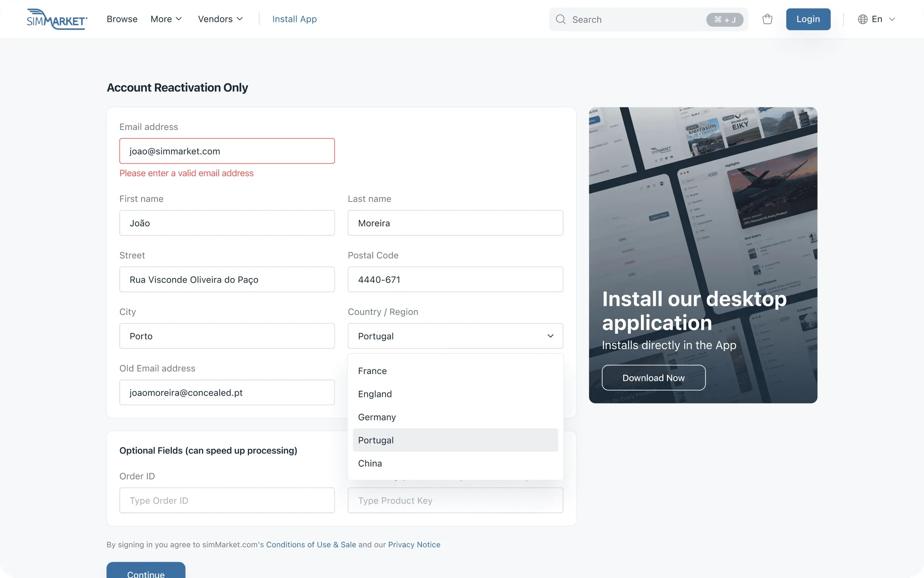Select China from the country list
The width and height of the screenshot is (924, 578).
point(455,463)
